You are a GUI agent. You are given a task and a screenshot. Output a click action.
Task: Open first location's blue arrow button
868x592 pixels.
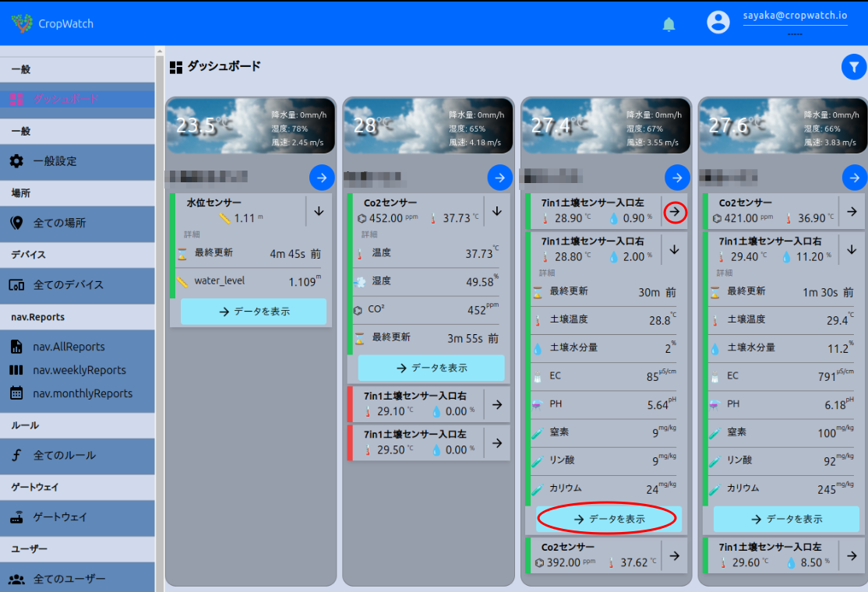[x=322, y=178]
